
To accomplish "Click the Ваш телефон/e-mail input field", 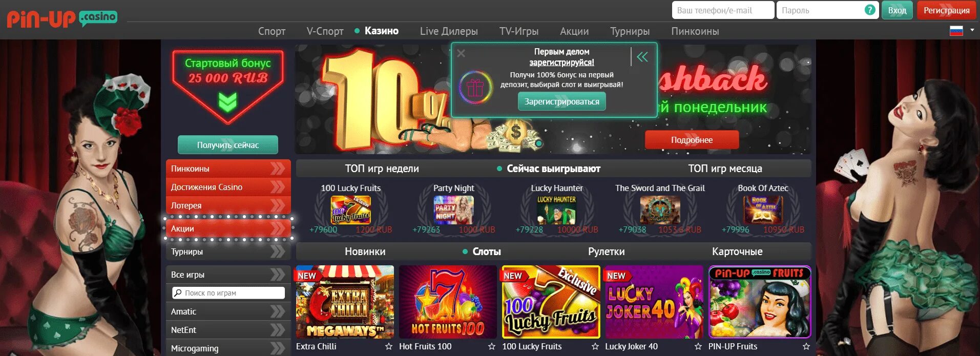I will pyautogui.click(x=723, y=10).
